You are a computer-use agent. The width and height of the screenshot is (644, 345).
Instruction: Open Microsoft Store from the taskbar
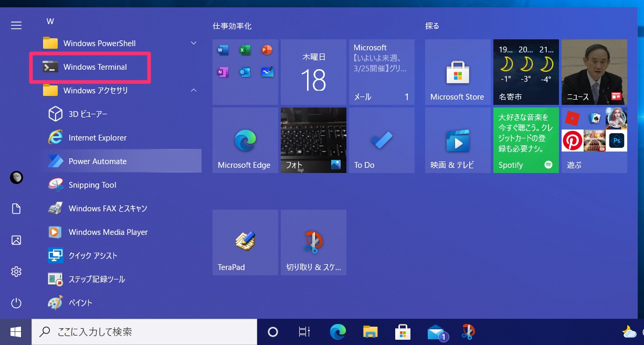pos(403,331)
